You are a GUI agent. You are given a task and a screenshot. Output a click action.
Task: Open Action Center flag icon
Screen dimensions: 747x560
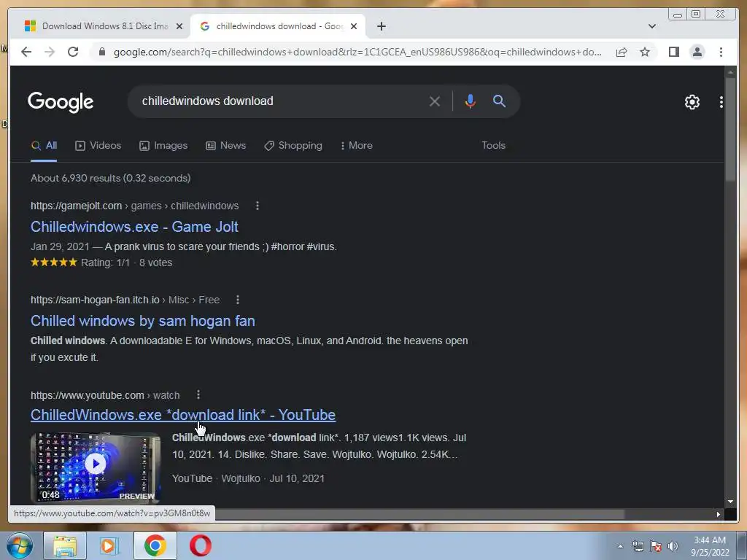[656, 546]
